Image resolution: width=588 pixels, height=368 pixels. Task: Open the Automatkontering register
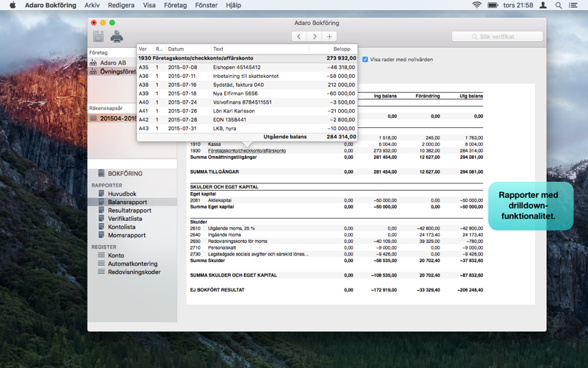coord(132,263)
